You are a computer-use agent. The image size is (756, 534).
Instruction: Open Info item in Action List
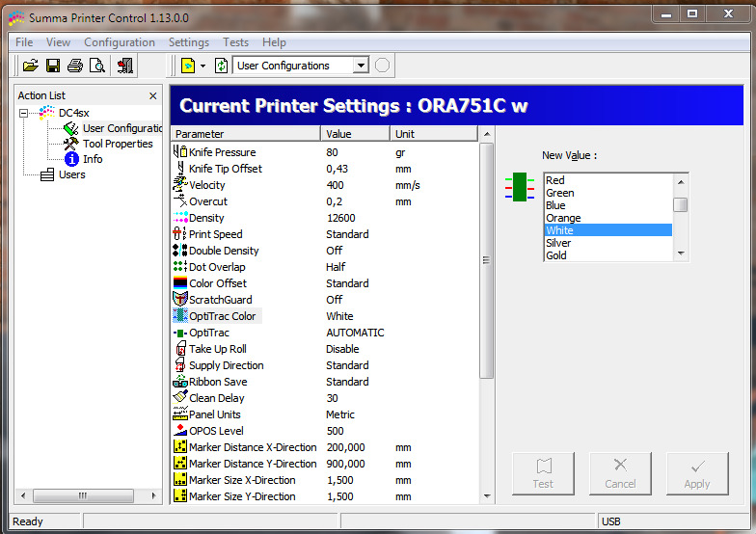93,159
